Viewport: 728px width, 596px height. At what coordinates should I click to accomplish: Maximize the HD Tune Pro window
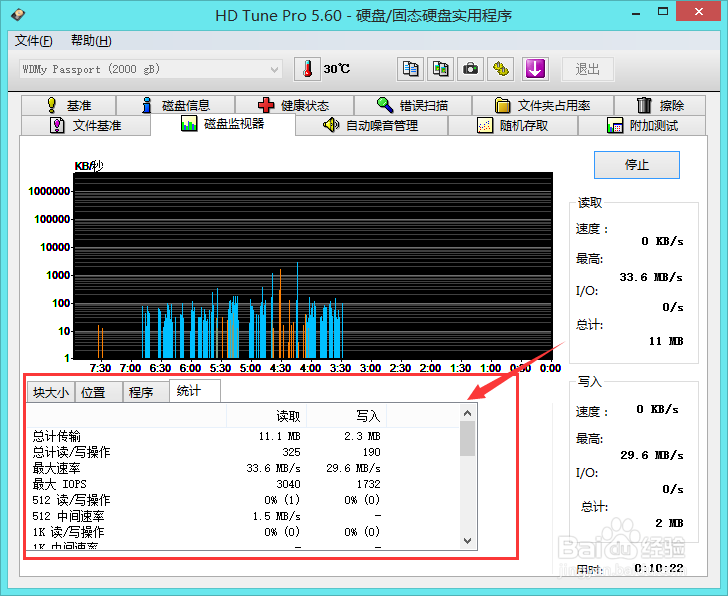tap(663, 12)
